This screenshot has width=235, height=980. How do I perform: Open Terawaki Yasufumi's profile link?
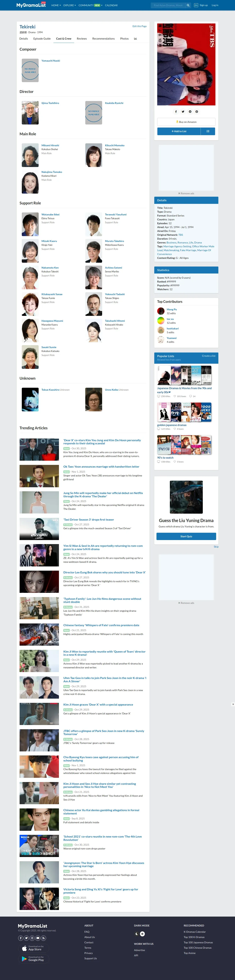pos(116,214)
